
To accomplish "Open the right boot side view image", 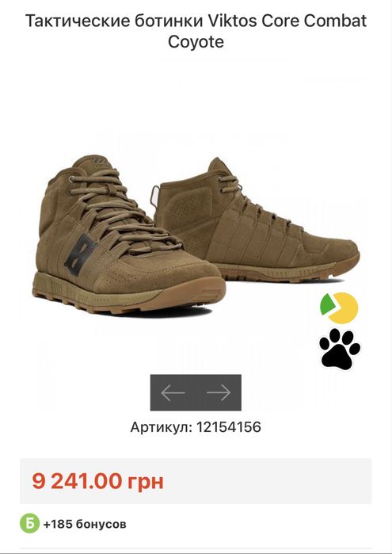I will click(x=257, y=219).
